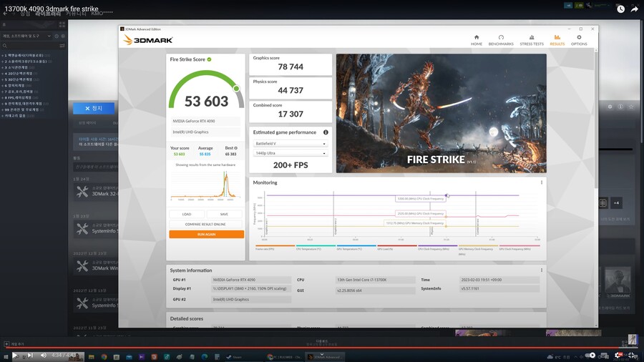
Task: Click the blue stop (X) button in Steam
Action: pos(94,108)
